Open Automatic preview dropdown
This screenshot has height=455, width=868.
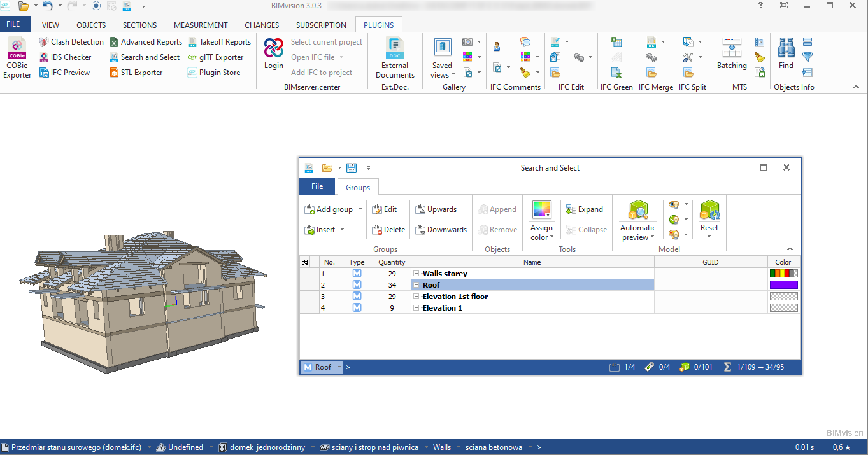pos(637,233)
